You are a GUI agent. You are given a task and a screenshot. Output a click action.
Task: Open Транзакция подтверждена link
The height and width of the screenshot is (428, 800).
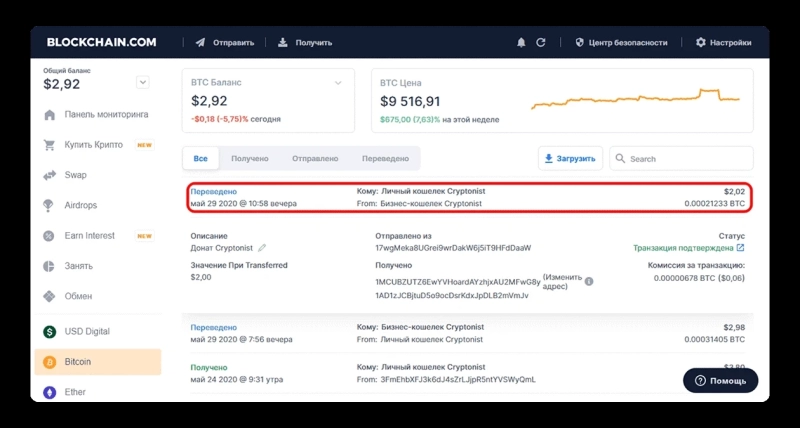click(x=683, y=248)
